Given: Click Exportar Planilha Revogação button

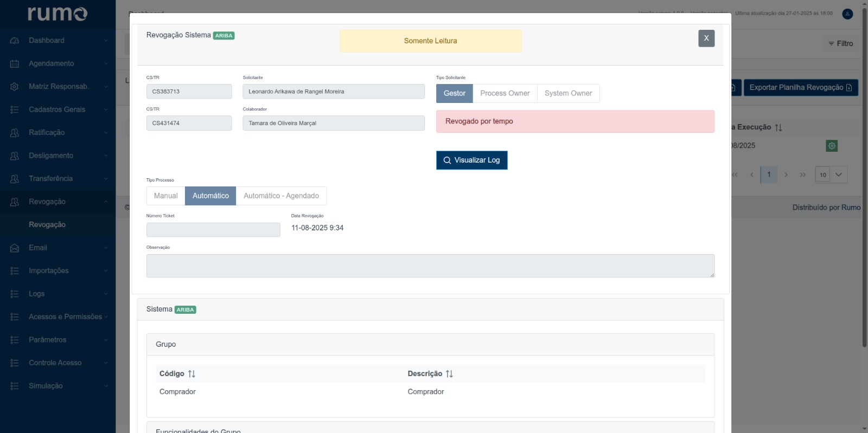Looking at the screenshot, I should click(800, 88).
